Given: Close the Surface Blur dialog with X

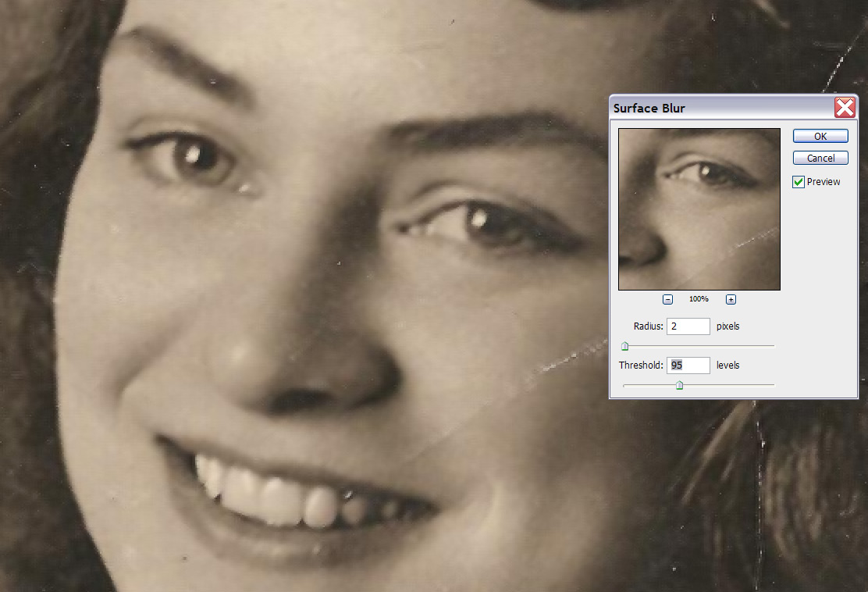Looking at the screenshot, I should (844, 107).
